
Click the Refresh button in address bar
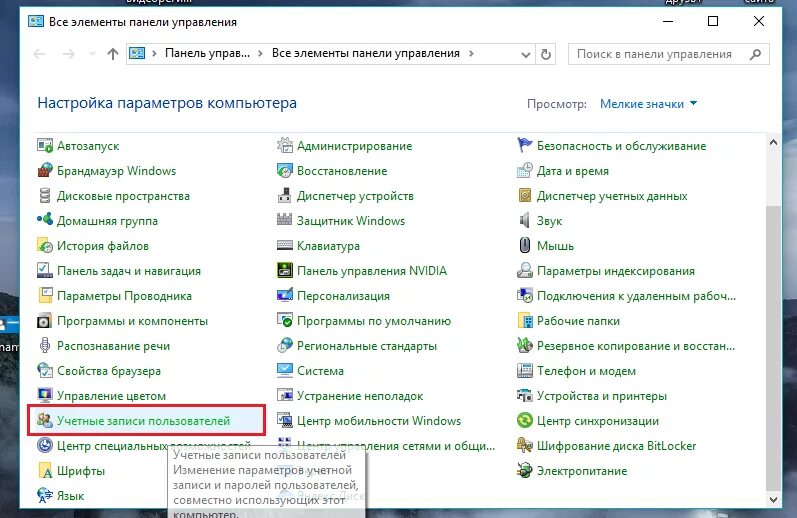pos(545,54)
